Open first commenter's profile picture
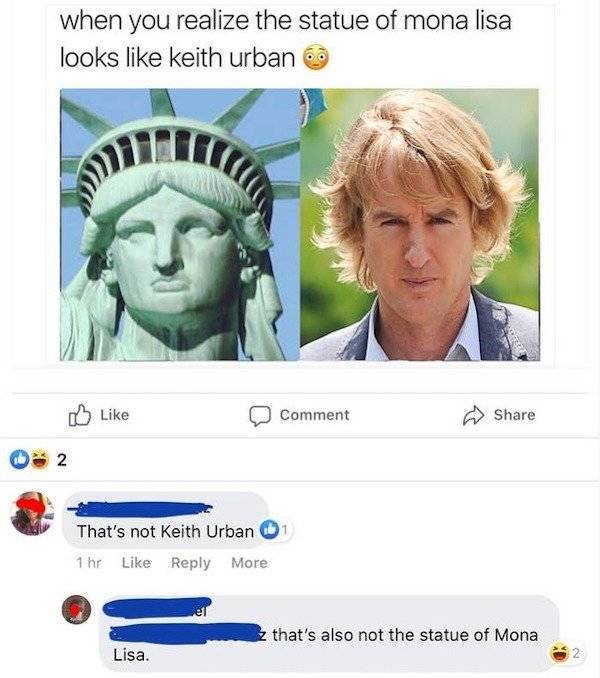 [x=32, y=513]
